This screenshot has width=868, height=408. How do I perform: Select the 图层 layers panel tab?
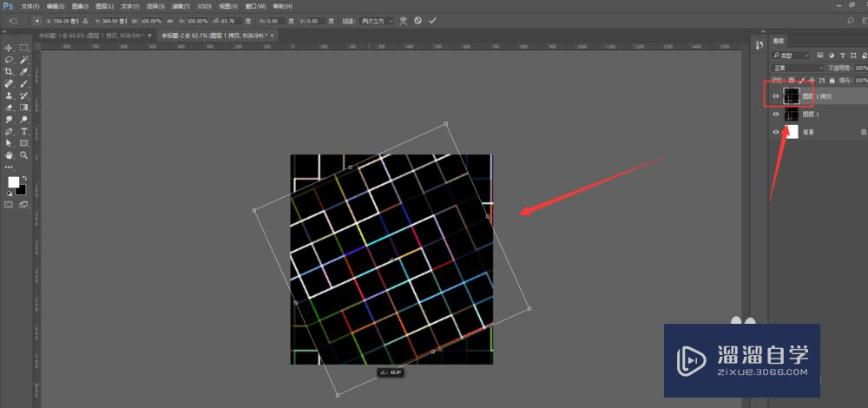coord(779,41)
